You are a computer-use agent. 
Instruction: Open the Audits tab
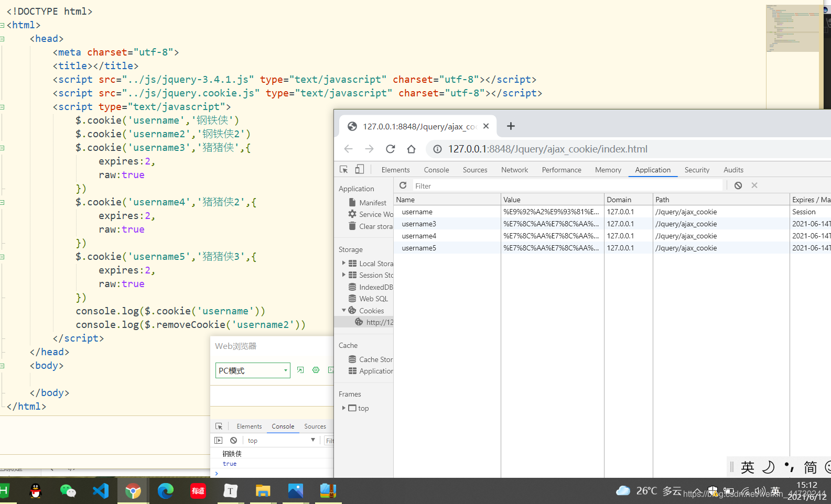pyautogui.click(x=733, y=170)
